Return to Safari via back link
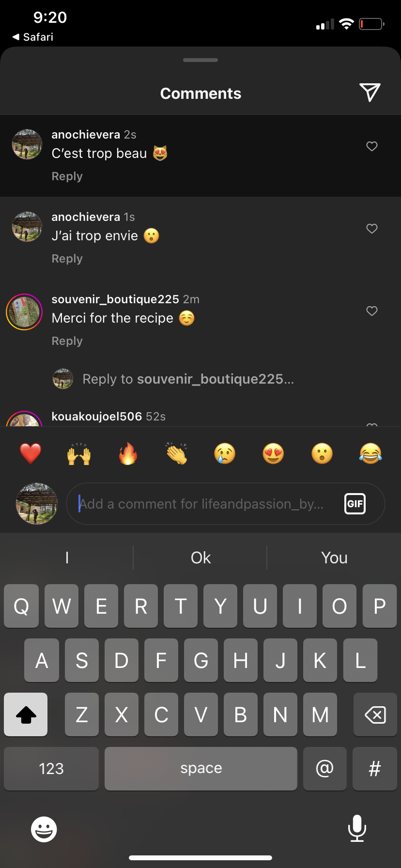 (33, 37)
